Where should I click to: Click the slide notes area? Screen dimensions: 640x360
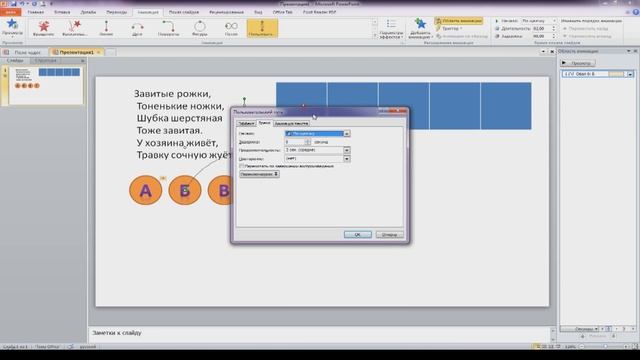coord(320,333)
